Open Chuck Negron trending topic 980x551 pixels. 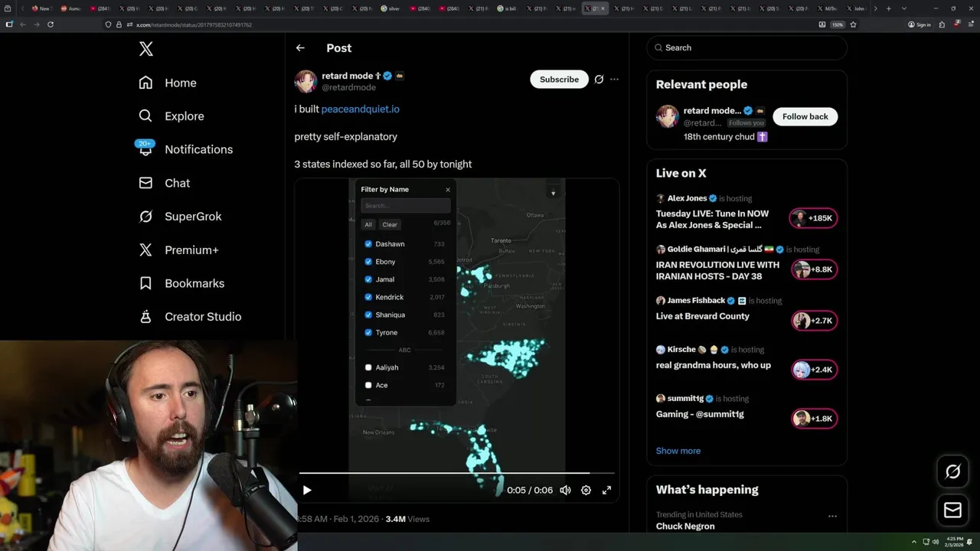pyautogui.click(x=685, y=527)
